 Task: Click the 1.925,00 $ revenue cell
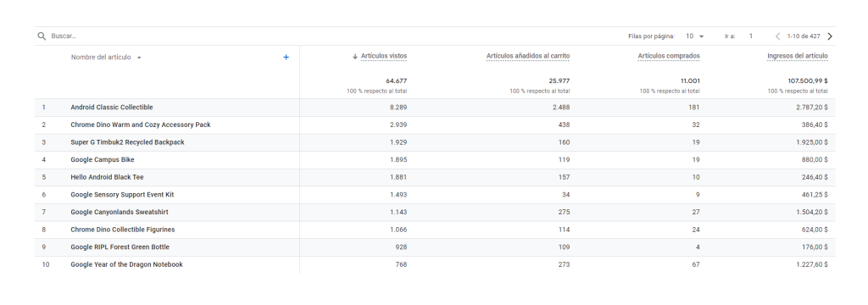coord(812,142)
